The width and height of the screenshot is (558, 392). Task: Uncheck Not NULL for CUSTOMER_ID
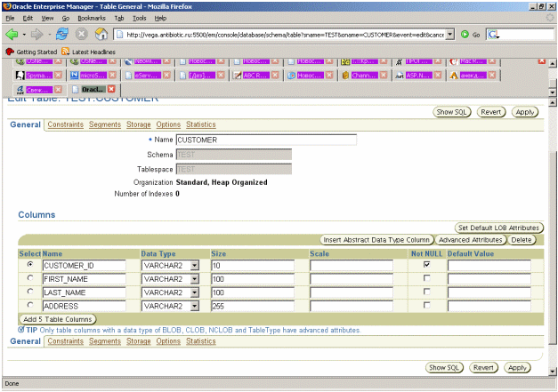click(x=426, y=264)
